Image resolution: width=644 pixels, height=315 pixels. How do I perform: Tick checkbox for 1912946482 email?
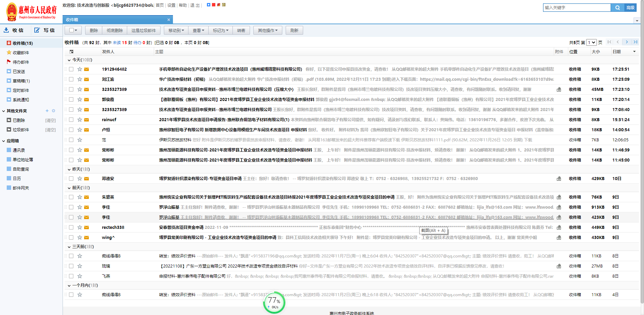pyautogui.click(x=71, y=69)
